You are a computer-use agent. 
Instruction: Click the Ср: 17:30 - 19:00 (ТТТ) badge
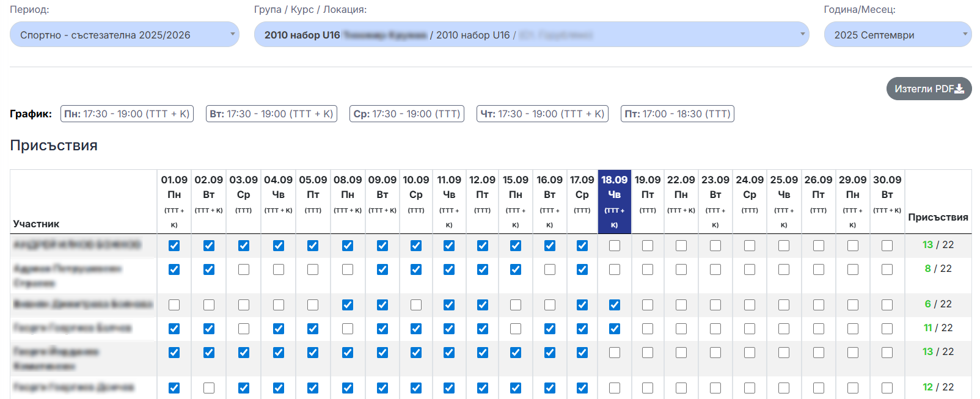407,114
